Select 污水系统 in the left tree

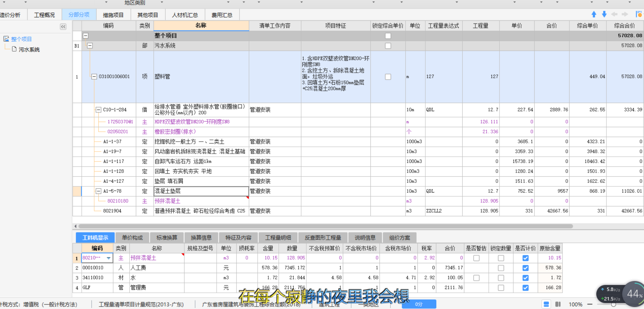coord(29,50)
